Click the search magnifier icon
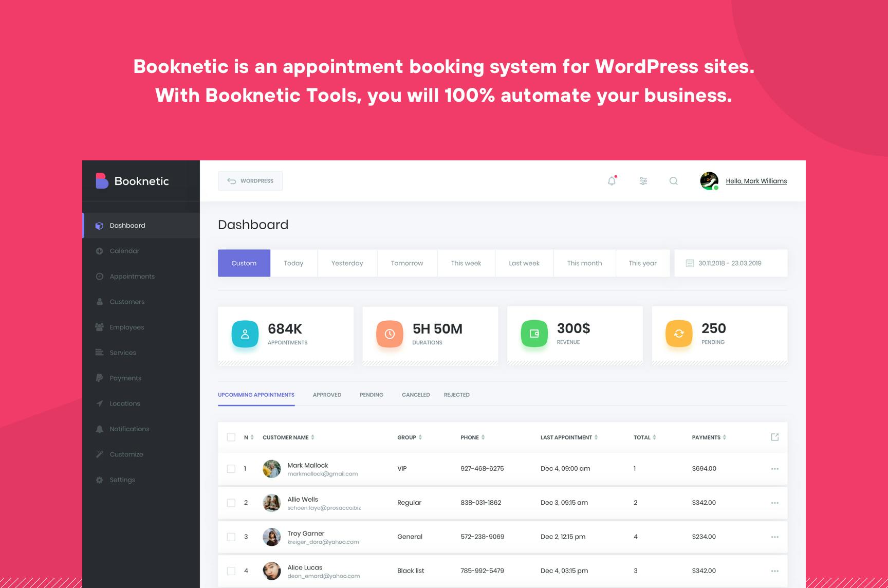 tap(673, 181)
